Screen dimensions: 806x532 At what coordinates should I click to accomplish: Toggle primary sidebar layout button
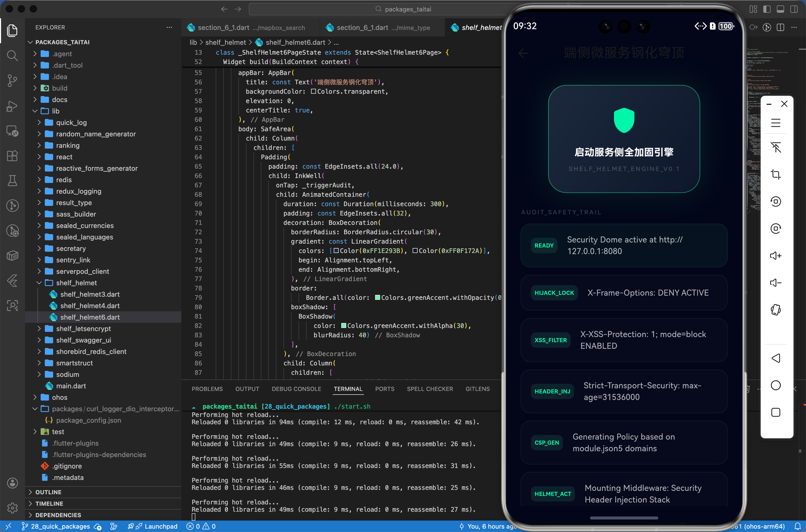[x=767, y=9]
